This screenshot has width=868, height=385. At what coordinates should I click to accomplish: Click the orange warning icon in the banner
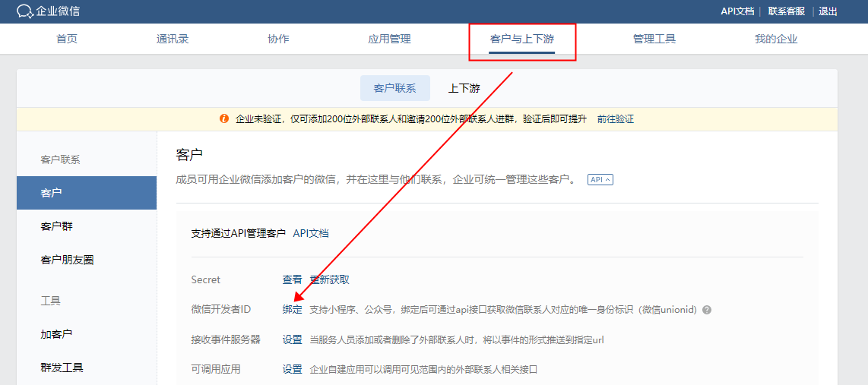[224, 119]
